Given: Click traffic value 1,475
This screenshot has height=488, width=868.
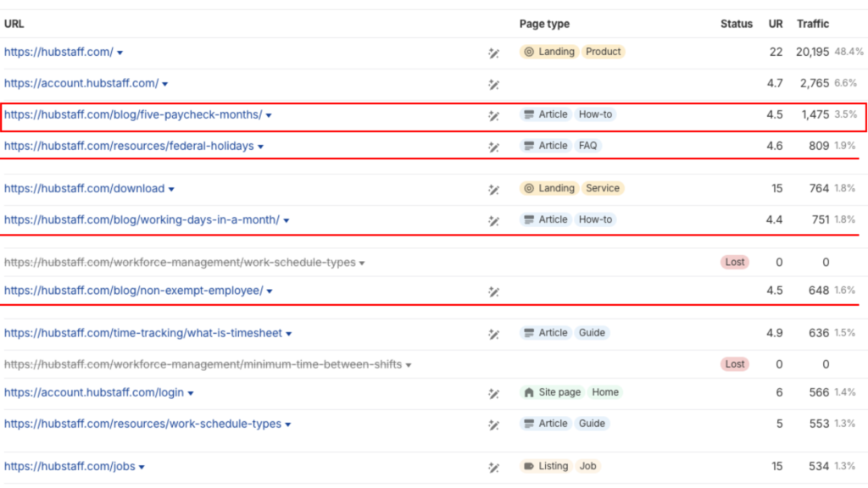Looking at the screenshot, I should click(815, 114).
